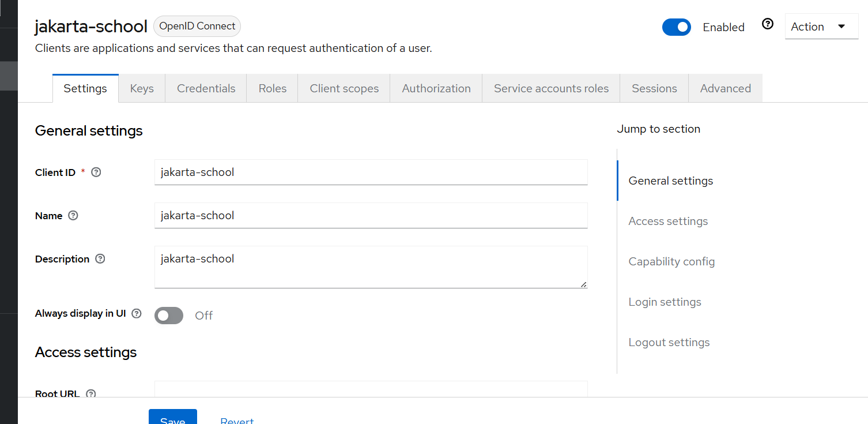Open the Advanced tab
This screenshot has height=424, width=868.
coord(726,88)
